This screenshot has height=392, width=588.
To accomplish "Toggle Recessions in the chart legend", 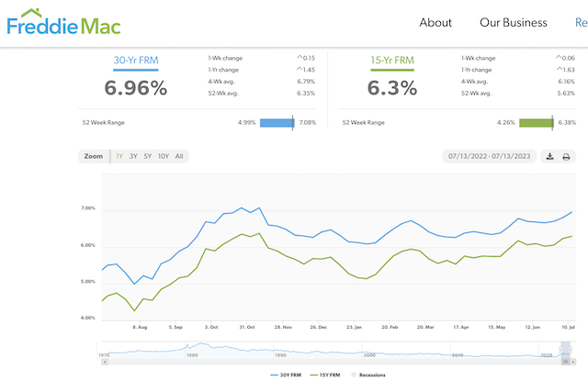I will tap(368, 375).
